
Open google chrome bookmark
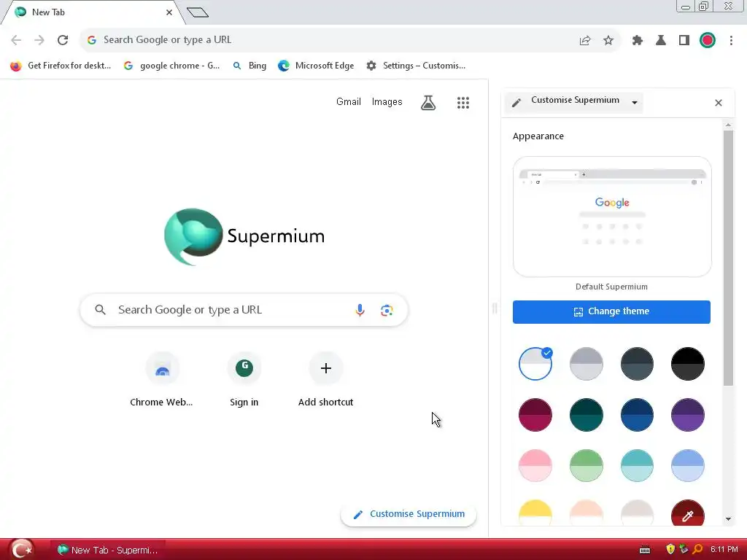click(x=172, y=66)
